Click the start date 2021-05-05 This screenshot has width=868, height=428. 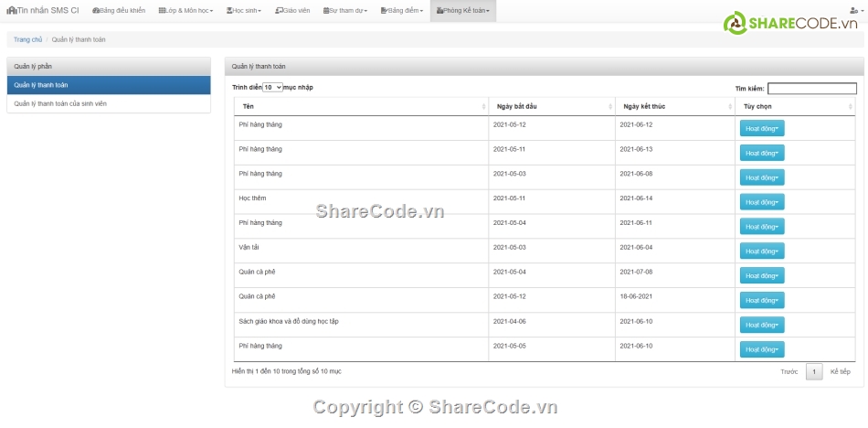pos(509,346)
